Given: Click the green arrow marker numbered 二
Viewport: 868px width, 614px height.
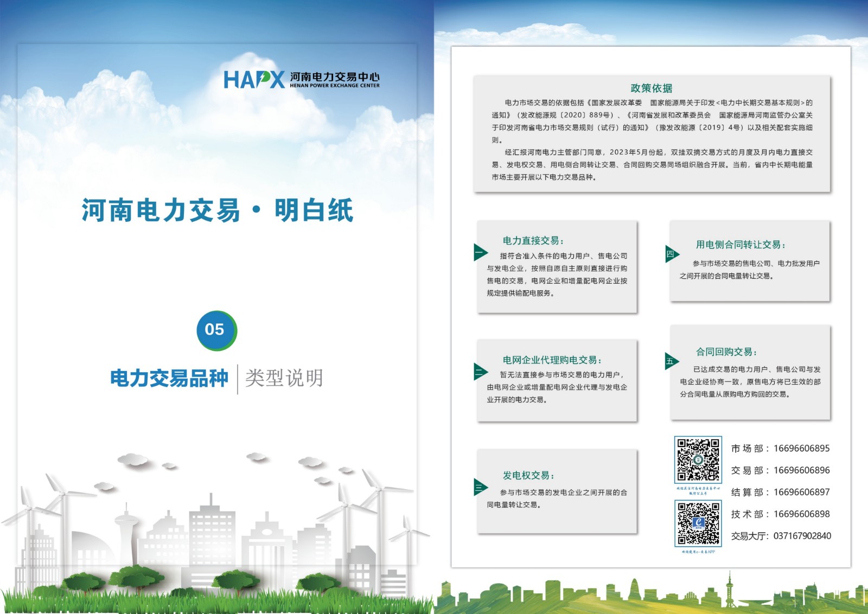Looking at the screenshot, I should pos(480,372).
